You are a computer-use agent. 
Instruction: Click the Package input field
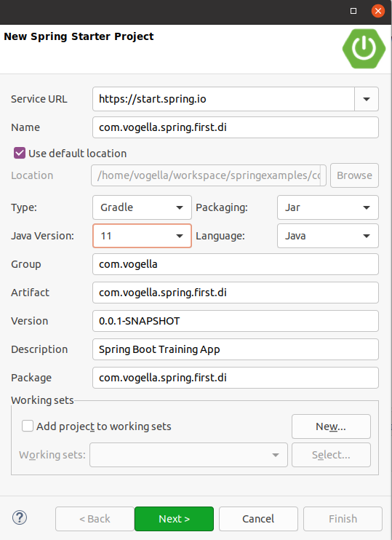236,378
